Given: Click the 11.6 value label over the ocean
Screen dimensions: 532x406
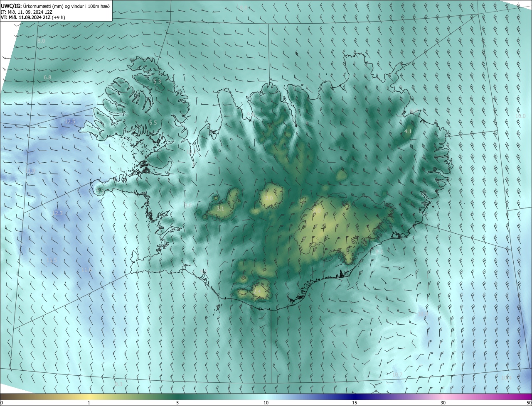Looking at the screenshot, I should coord(86,269).
